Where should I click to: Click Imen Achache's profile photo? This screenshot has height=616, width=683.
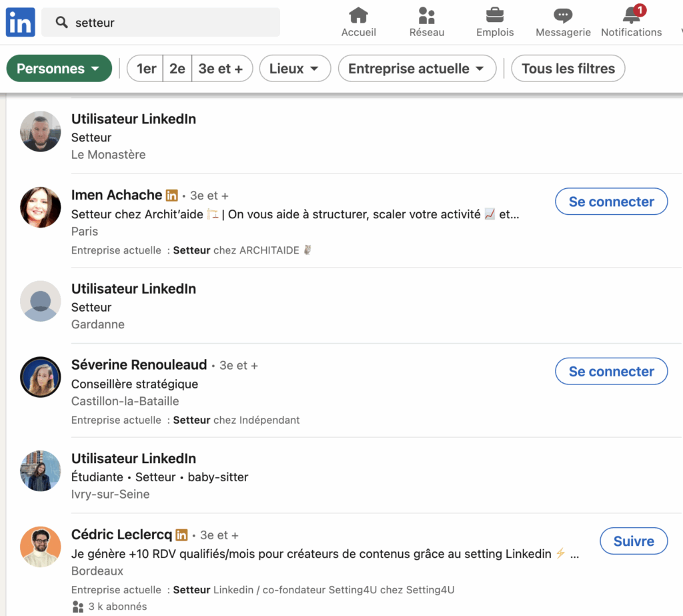41,208
